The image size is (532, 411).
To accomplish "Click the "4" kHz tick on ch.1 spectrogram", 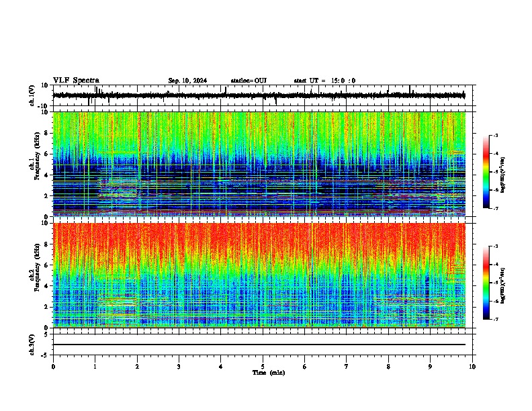I will (46, 175).
